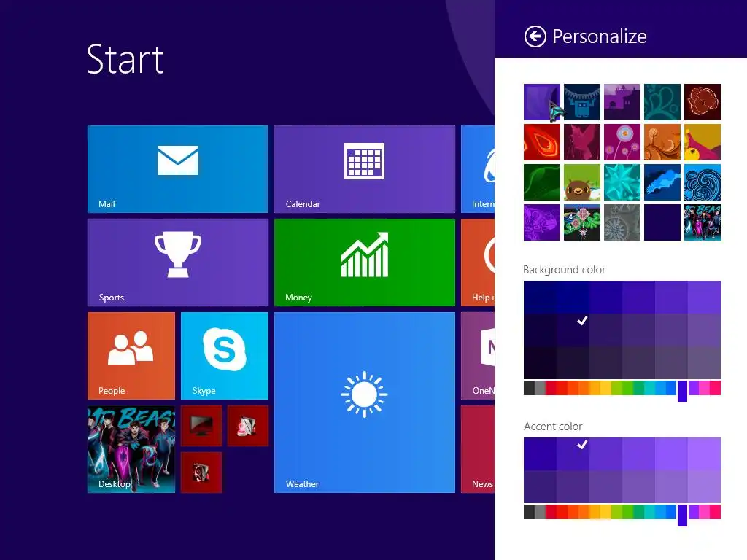
Task: Select the Beast group photo background
Action: [x=703, y=222]
